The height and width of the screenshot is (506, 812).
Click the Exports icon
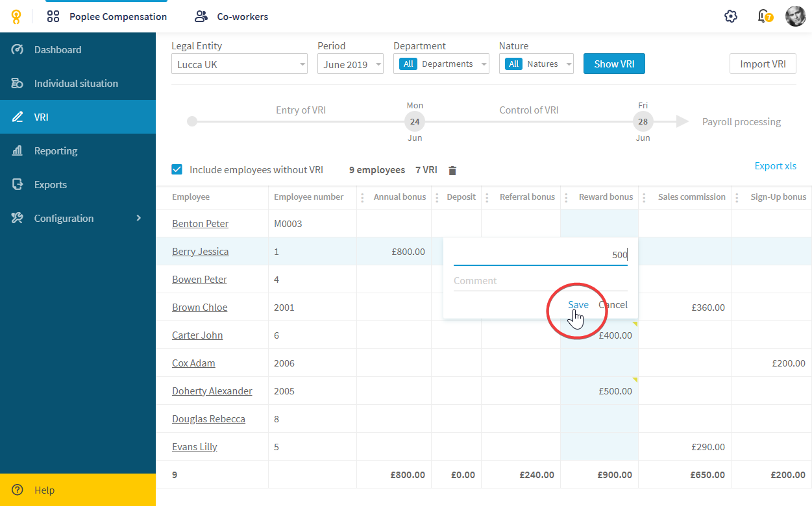pyautogui.click(x=18, y=184)
